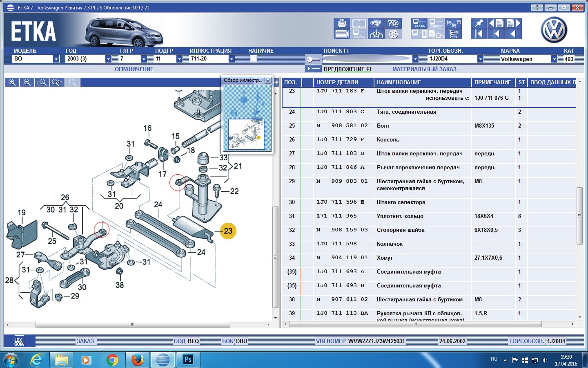Expand the ГЛГР dropdown
The width and height of the screenshot is (588, 368).
pos(144,59)
